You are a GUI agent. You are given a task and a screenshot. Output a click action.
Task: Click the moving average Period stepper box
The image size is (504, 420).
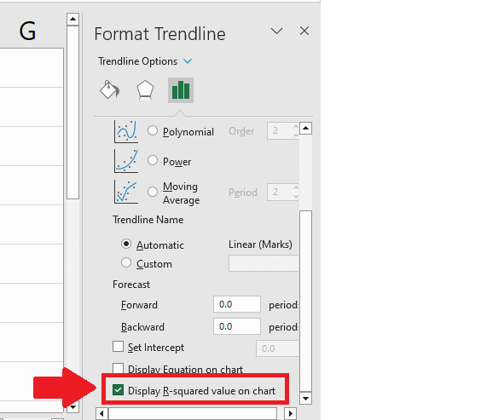click(x=283, y=192)
